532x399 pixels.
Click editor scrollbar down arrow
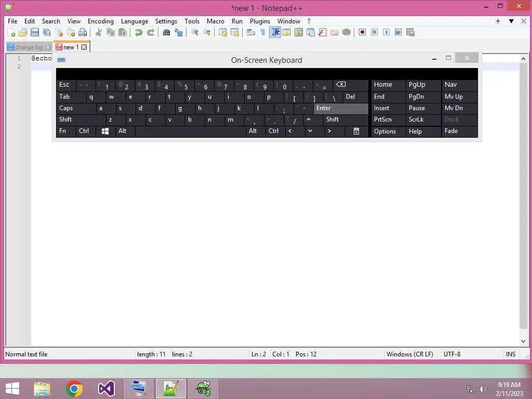(523, 341)
